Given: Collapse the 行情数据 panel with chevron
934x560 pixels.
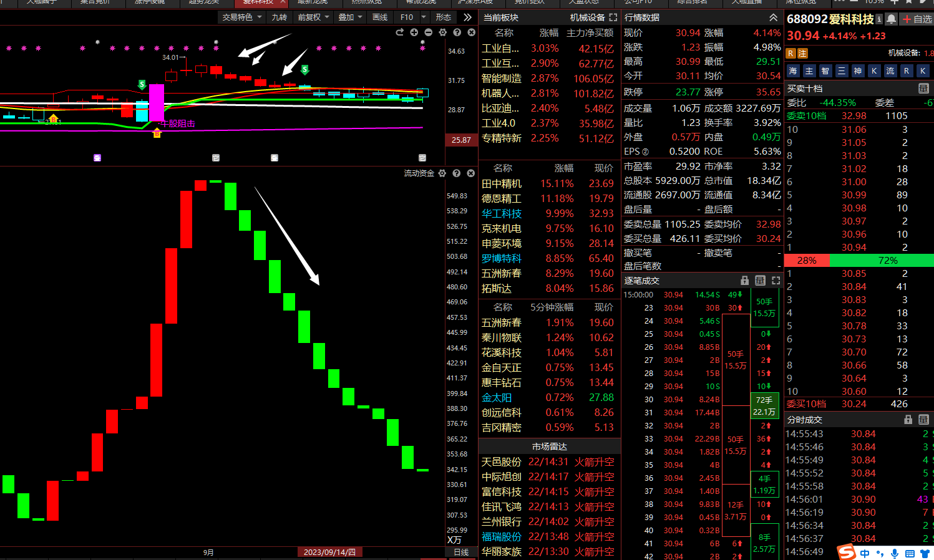Looking at the screenshot, I should pos(774,17).
